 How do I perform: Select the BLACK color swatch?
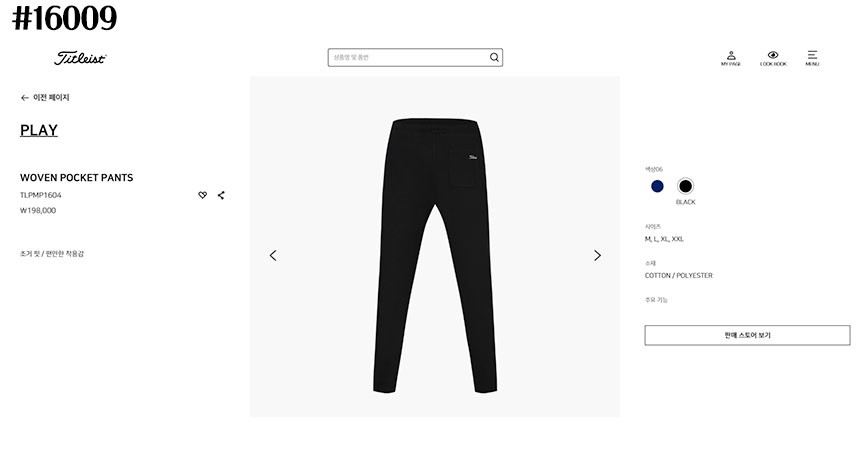685,187
